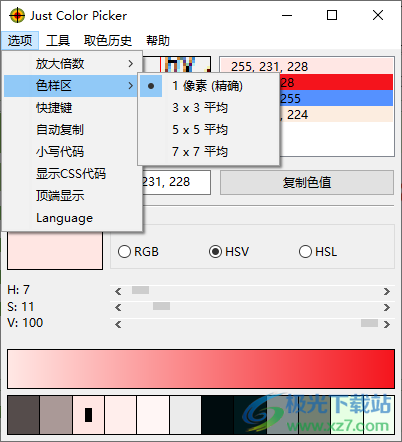Click the magnified pixel preview thumbnail

tap(177, 64)
